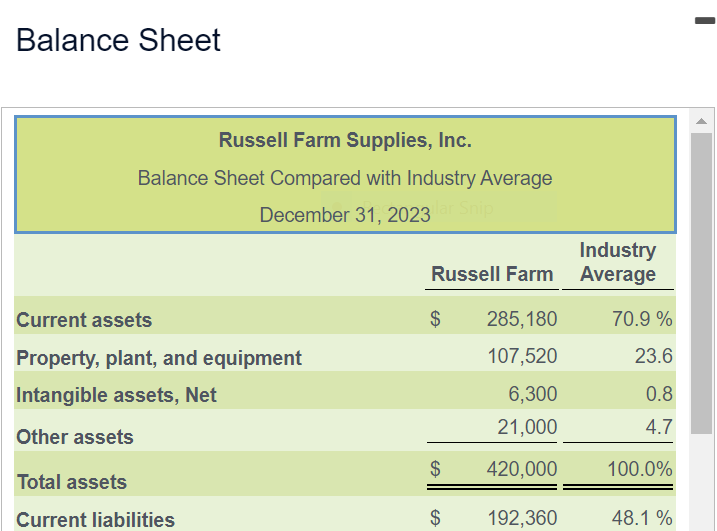The width and height of the screenshot is (717, 531).
Task: Select the 420,000 total assets value
Action: pyautogui.click(x=522, y=469)
